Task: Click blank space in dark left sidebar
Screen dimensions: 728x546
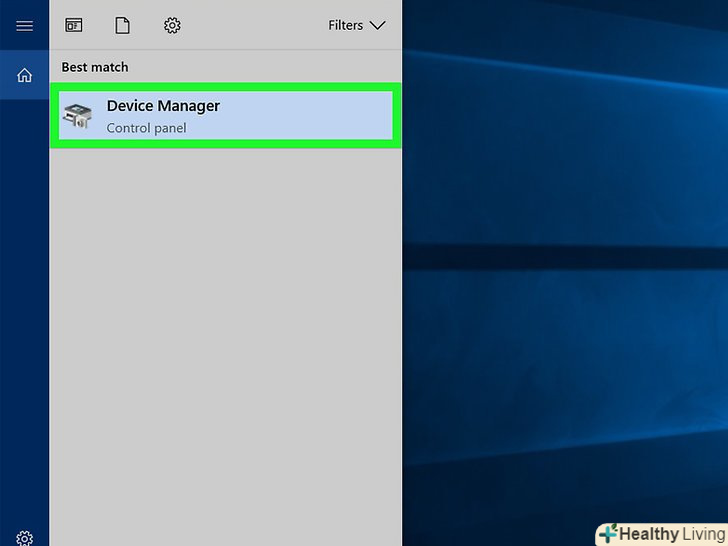Action: point(24,300)
